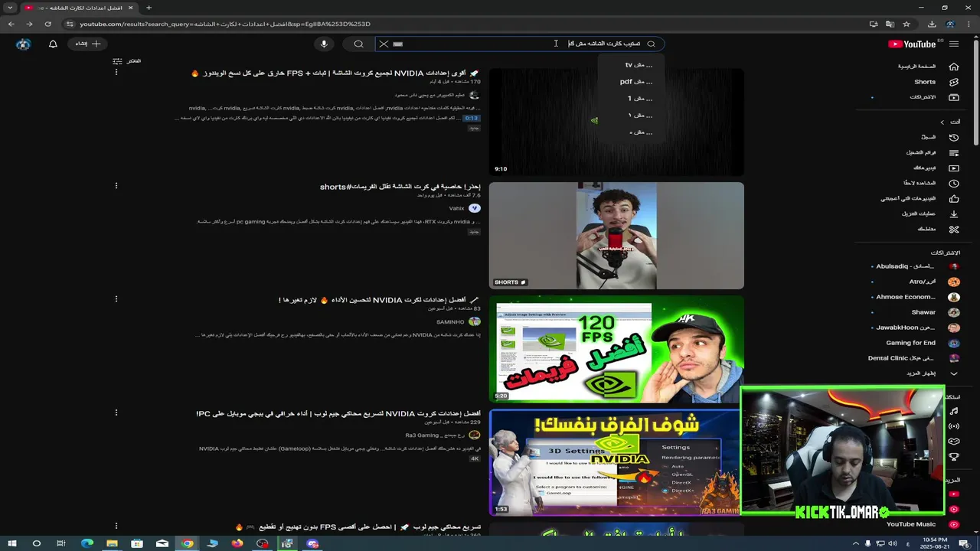Click browser Back arrow
The height and width of the screenshot is (551, 980).
coord(11,24)
